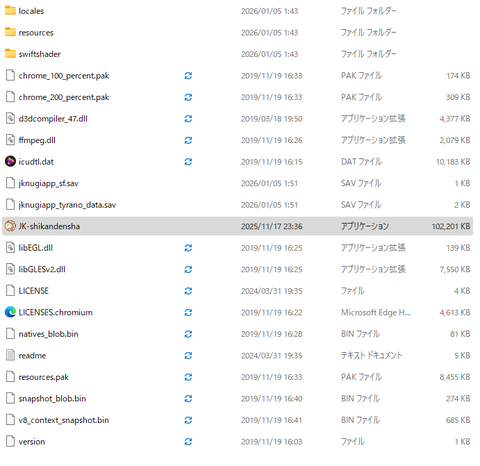Click the type "DAT ファイル"
The height and width of the screenshot is (466, 480).
[361, 162]
